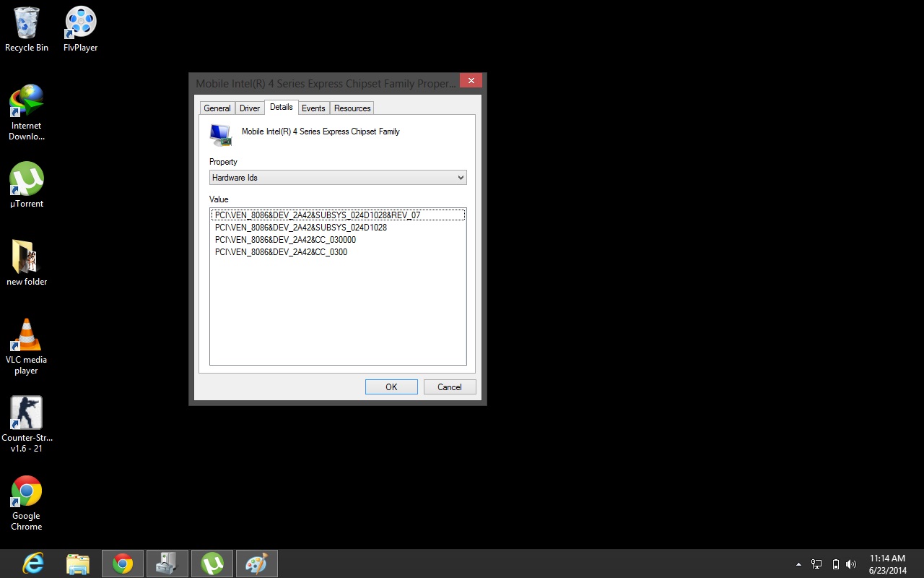924x578 pixels.
Task: Close the chipset Properties dialog
Action: pos(471,80)
